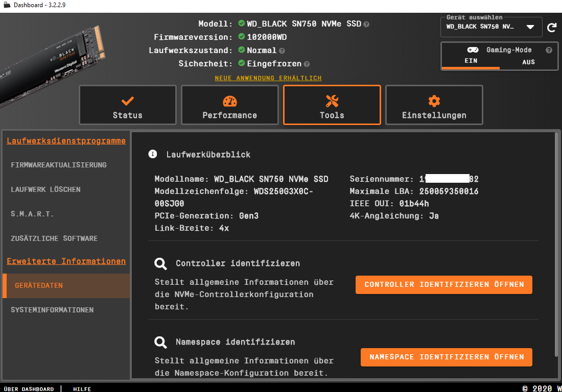Click the 4K-Angleichung Ja text
This screenshot has height=392, width=562.
pyautogui.click(x=394, y=216)
